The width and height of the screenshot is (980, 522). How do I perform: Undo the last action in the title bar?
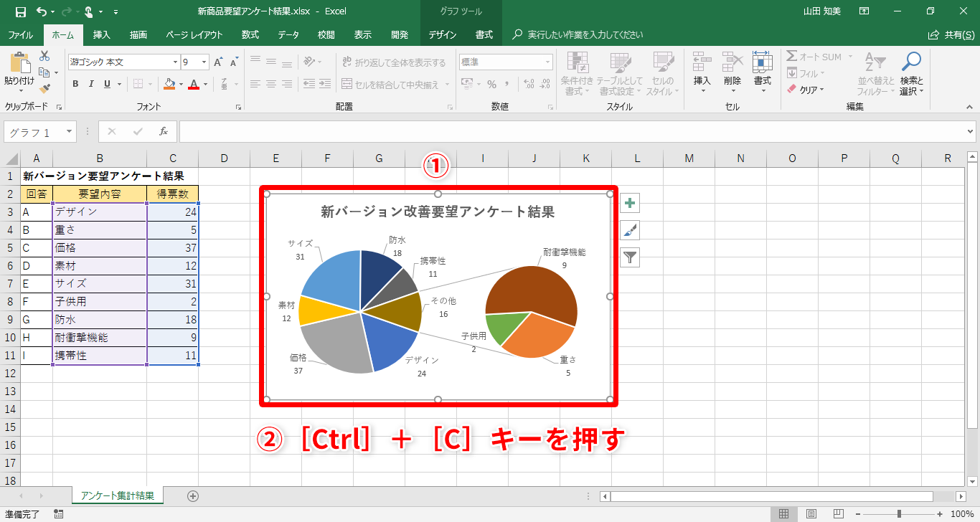[x=41, y=11]
